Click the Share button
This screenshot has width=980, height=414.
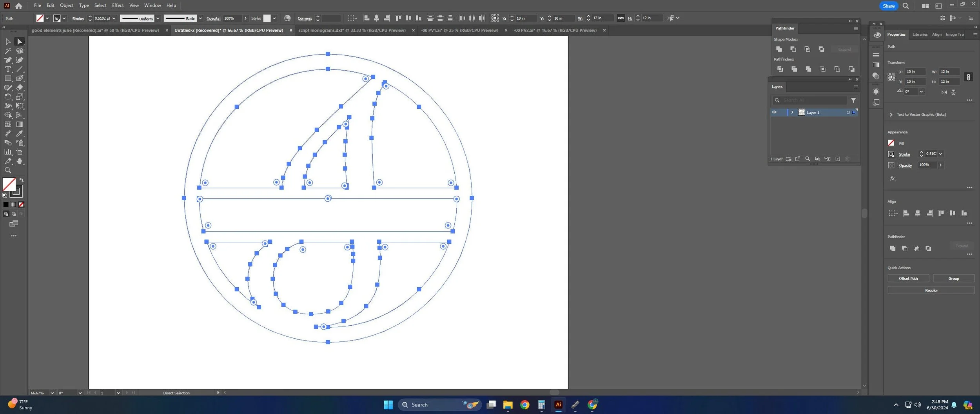[888, 6]
